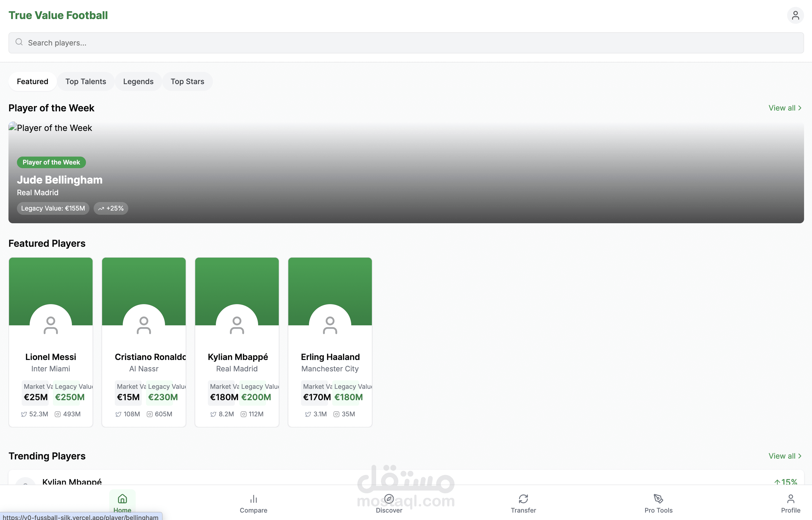Focus the Search players input field
812x520 pixels.
click(406, 43)
